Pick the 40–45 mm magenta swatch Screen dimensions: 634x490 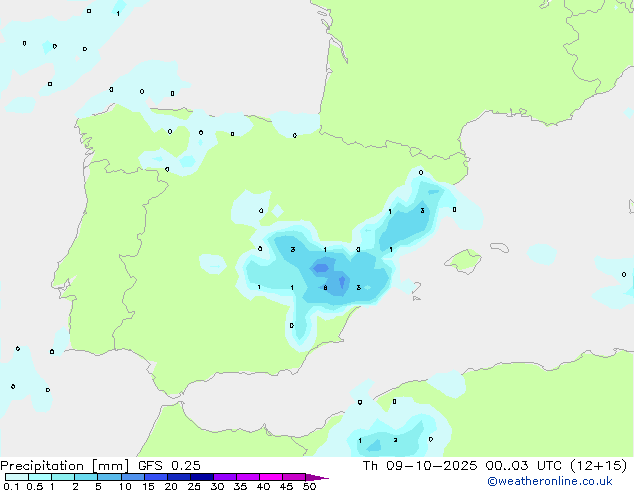271,477
